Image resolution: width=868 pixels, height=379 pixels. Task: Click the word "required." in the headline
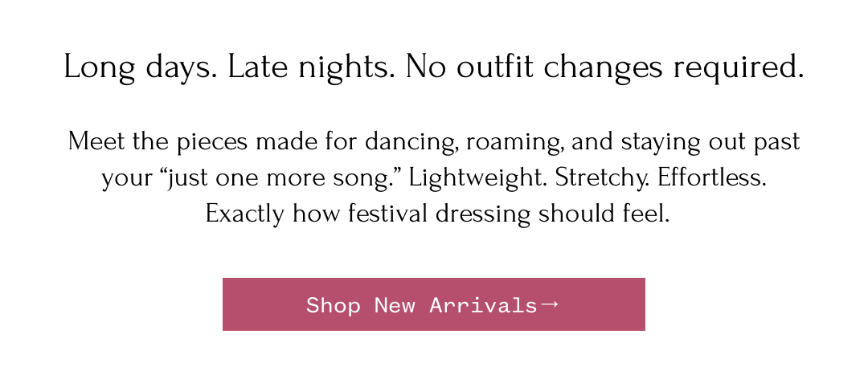coord(739,67)
